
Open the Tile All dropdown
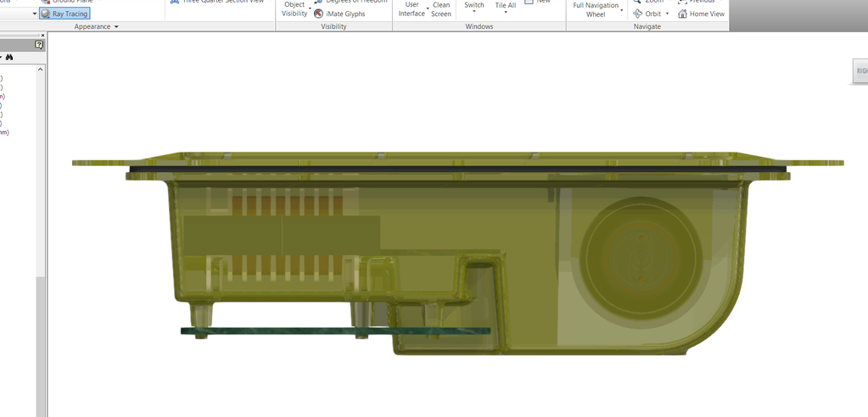(506, 7)
